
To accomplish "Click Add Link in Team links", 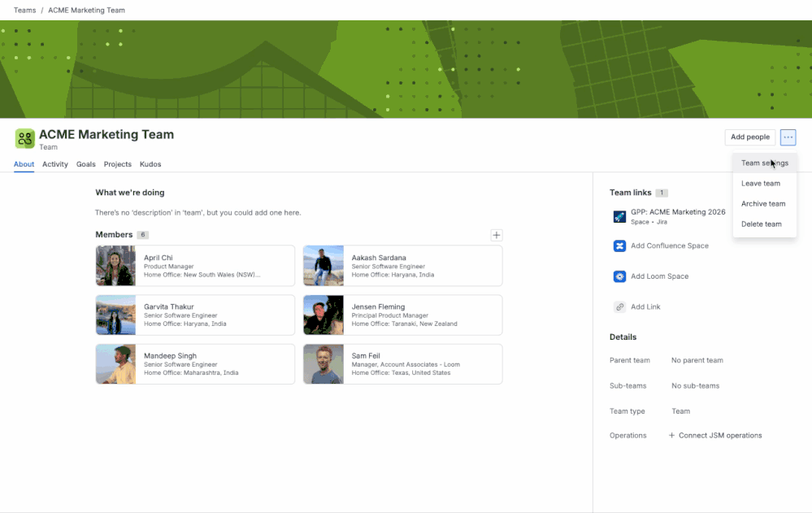I will (645, 307).
